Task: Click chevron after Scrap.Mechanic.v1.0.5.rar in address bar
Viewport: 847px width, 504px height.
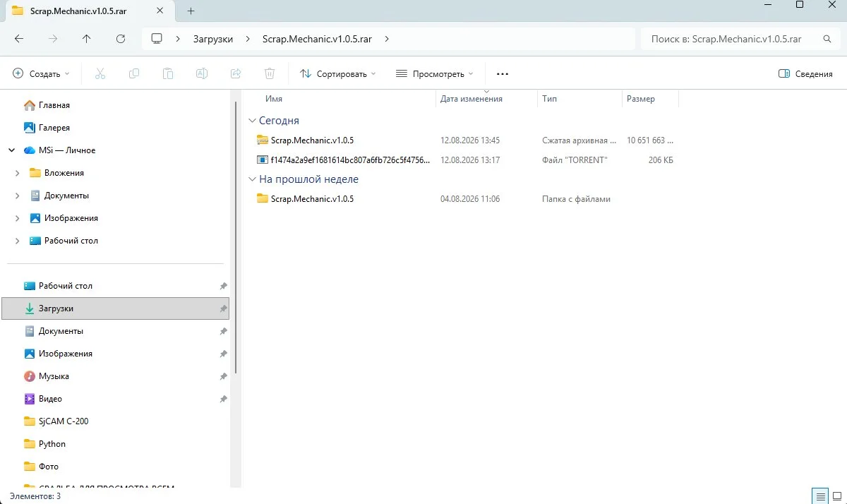Action: pos(387,39)
